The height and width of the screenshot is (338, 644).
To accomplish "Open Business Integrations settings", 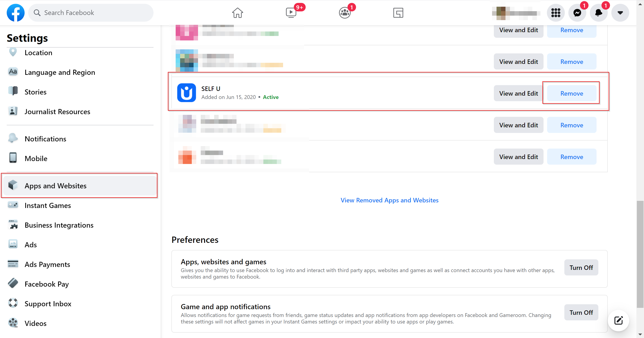I will [59, 225].
